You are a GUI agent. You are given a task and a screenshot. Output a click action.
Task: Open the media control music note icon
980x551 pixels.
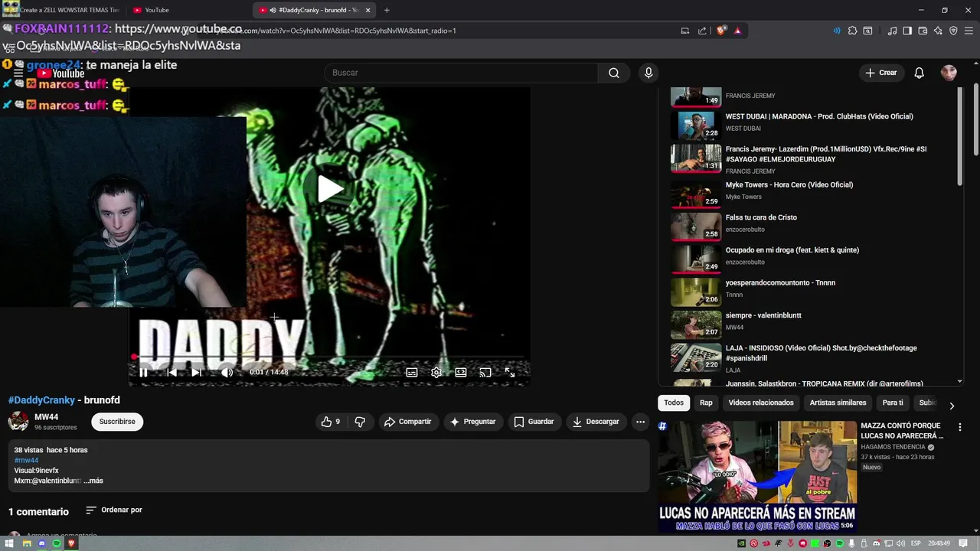[x=892, y=31]
